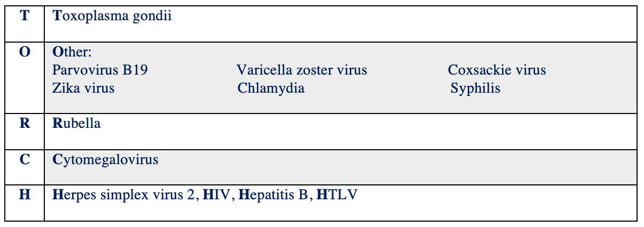Click the Syphilis entry
This screenshot has width=644, height=227.
pyautogui.click(x=475, y=88)
